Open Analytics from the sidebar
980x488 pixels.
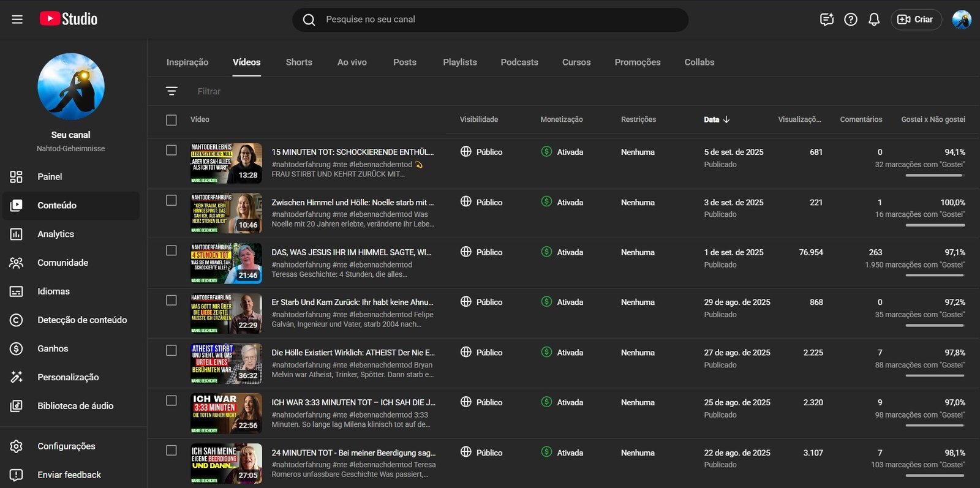click(x=55, y=234)
